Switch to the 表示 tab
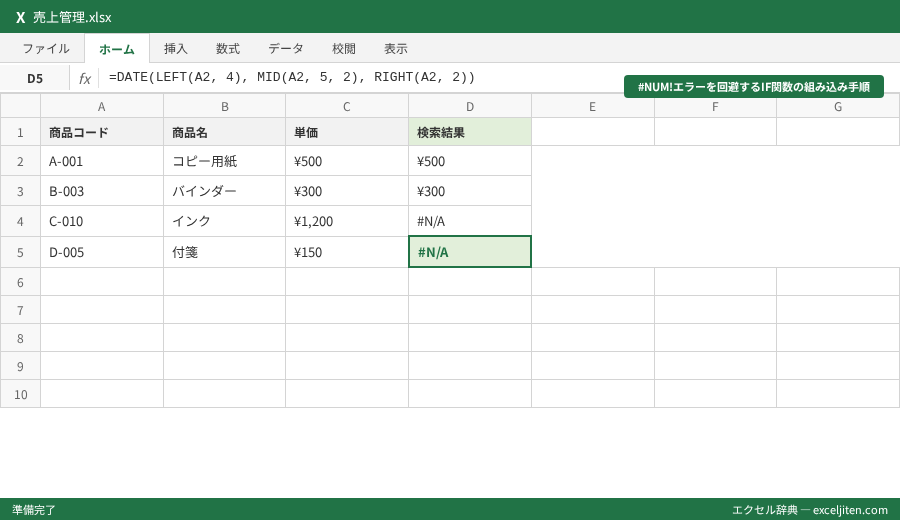The image size is (900, 520). tap(396, 48)
